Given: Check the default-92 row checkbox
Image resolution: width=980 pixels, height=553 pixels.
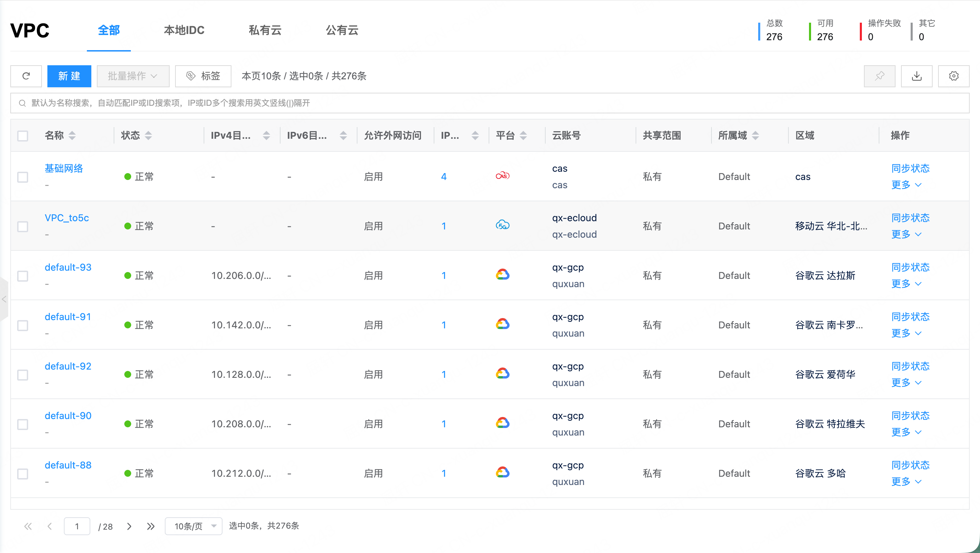Looking at the screenshot, I should coord(23,375).
